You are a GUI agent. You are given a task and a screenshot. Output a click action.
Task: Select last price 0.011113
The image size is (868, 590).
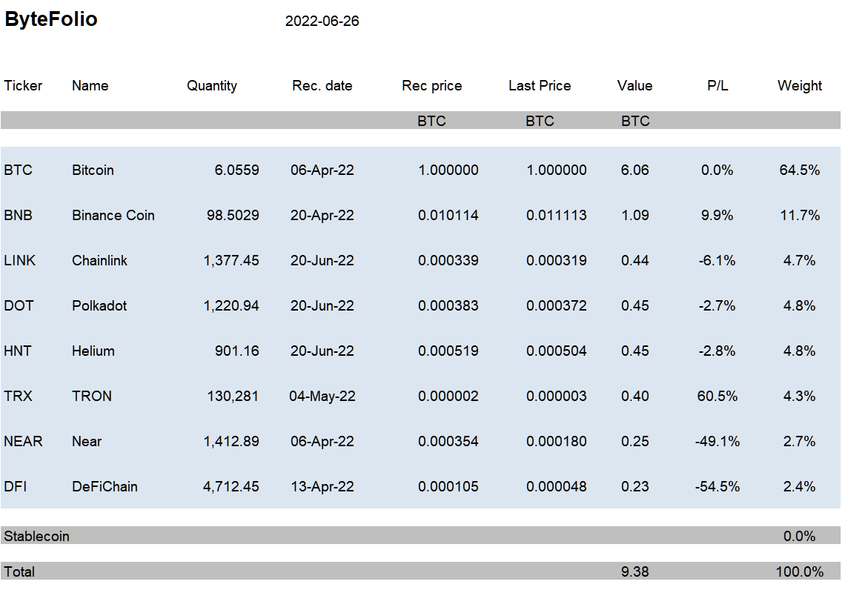pos(557,215)
